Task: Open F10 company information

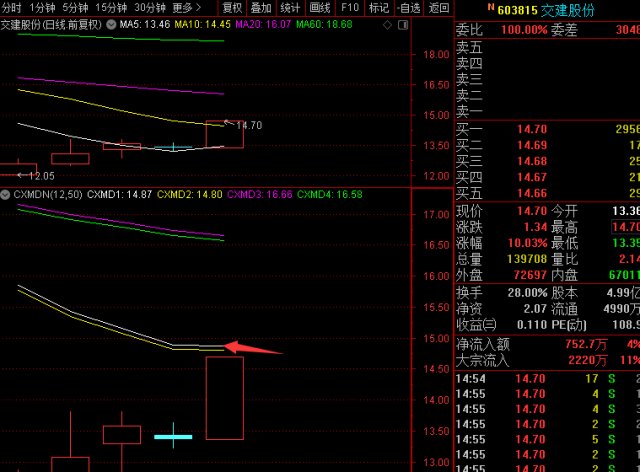Action: point(350,7)
